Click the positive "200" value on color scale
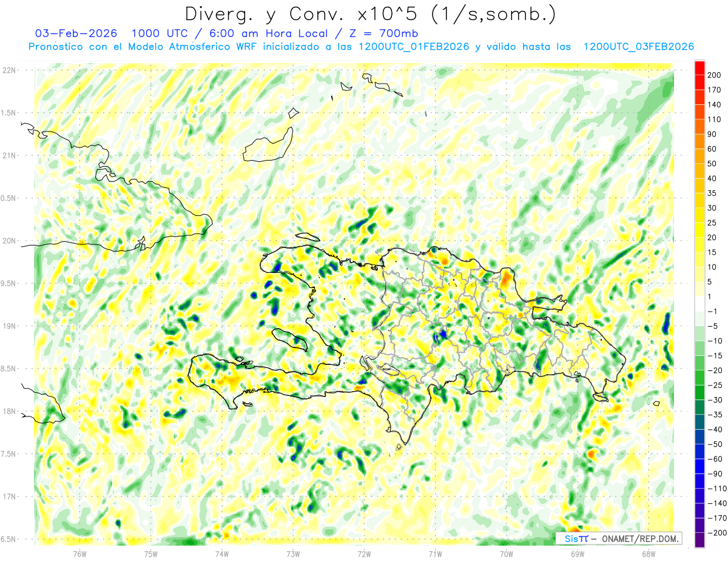728x562 pixels. [714, 75]
